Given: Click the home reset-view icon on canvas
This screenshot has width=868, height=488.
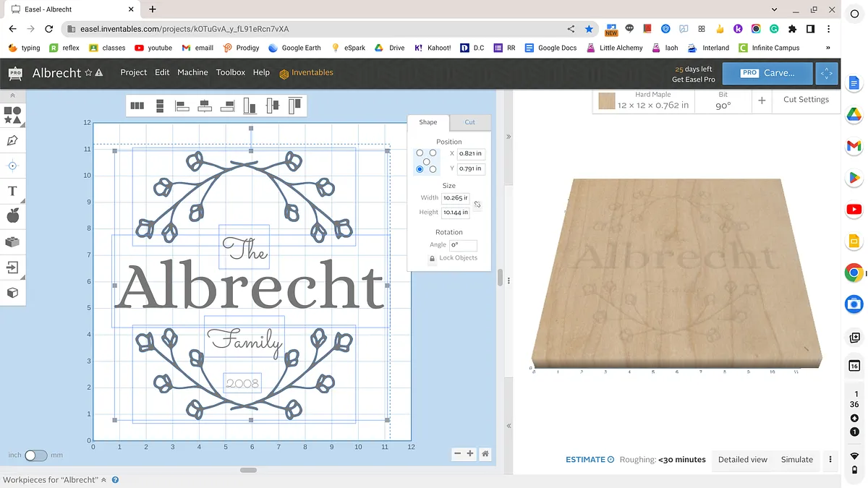Looking at the screenshot, I should tap(485, 454).
